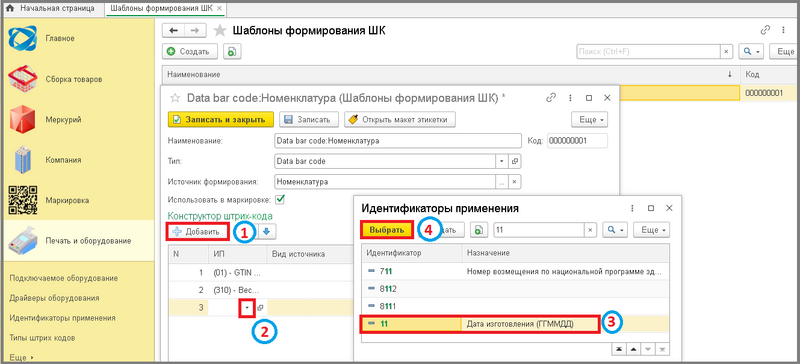This screenshot has width=800, height=364.
Task: Open Драйверы оборудования link
Action: [55, 298]
